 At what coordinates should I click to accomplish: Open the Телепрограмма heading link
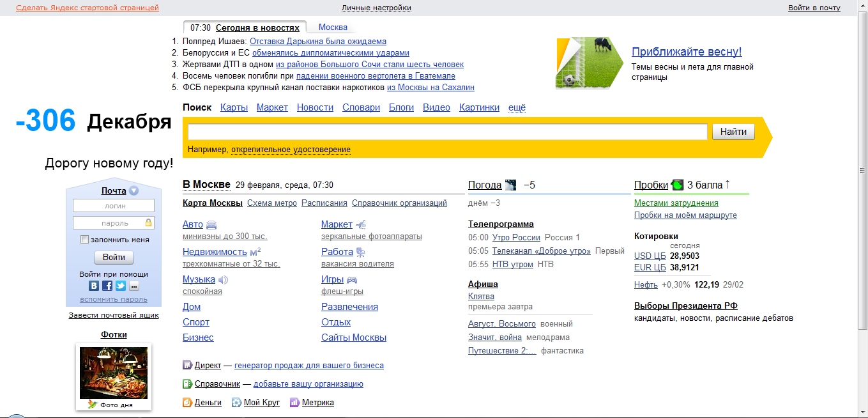coord(501,224)
